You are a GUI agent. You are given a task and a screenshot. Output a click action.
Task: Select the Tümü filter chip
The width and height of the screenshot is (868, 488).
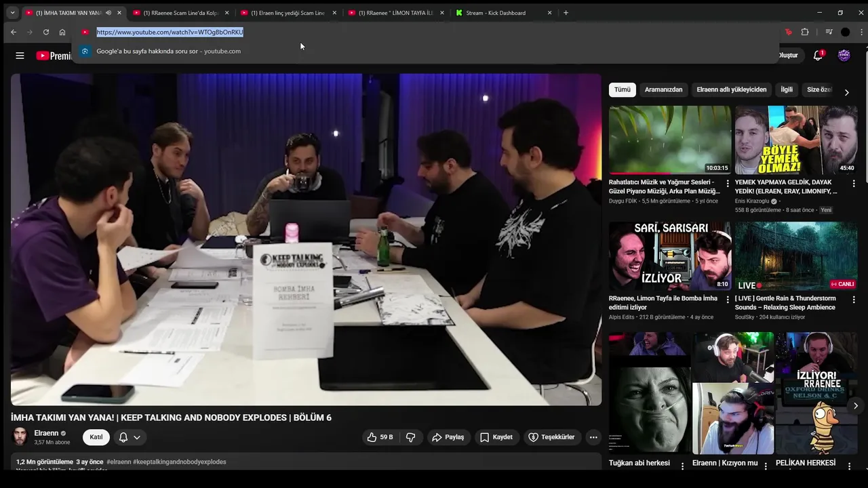point(623,89)
